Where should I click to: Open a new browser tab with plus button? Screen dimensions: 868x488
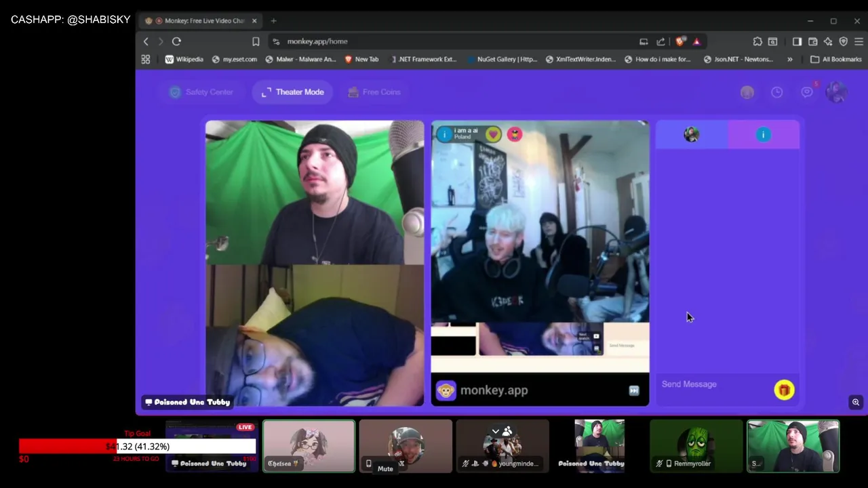click(273, 21)
